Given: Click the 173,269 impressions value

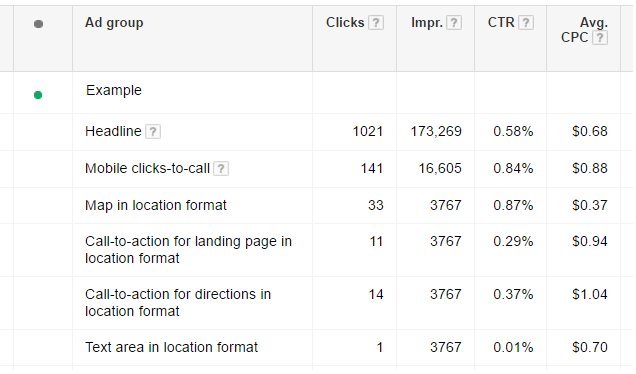Looking at the screenshot, I should pos(436,131).
